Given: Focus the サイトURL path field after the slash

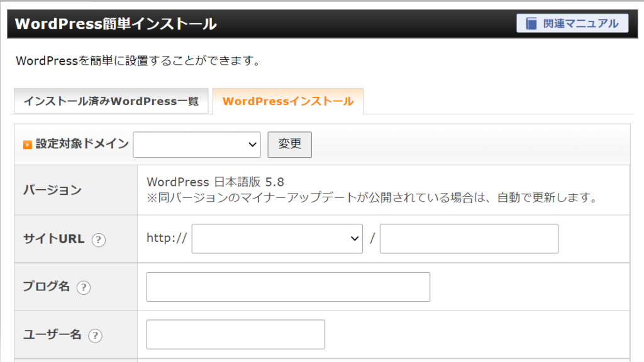Looking at the screenshot, I should [x=469, y=239].
